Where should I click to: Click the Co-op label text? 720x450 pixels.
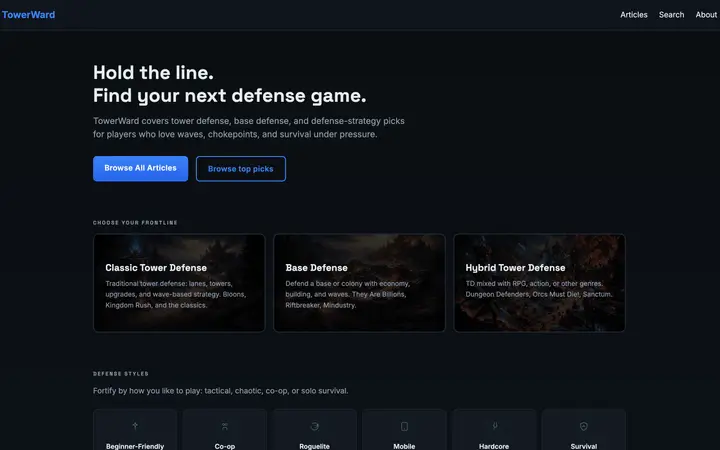tap(225, 446)
